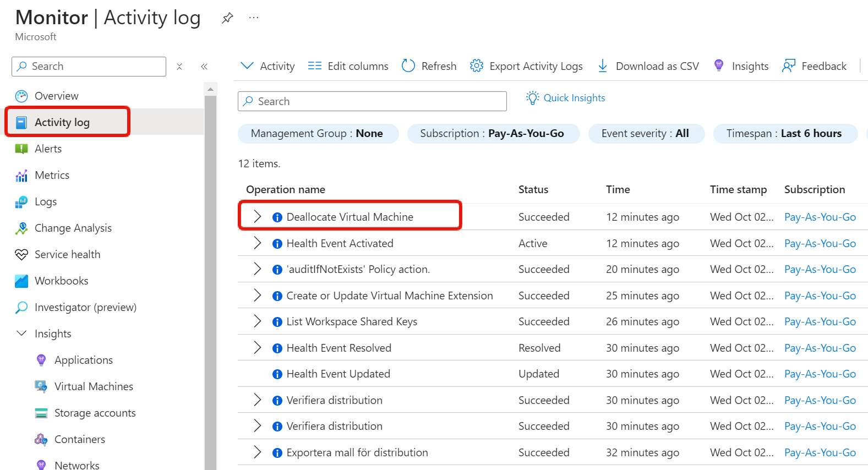
Task: Open Workbooks in the sidebar
Action: pos(61,281)
